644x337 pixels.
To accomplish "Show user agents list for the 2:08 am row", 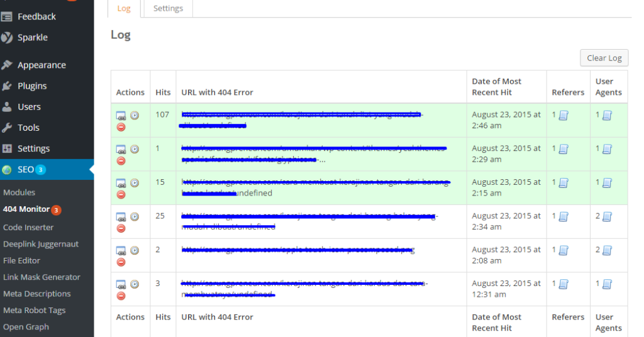I will pyautogui.click(x=607, y=250).
